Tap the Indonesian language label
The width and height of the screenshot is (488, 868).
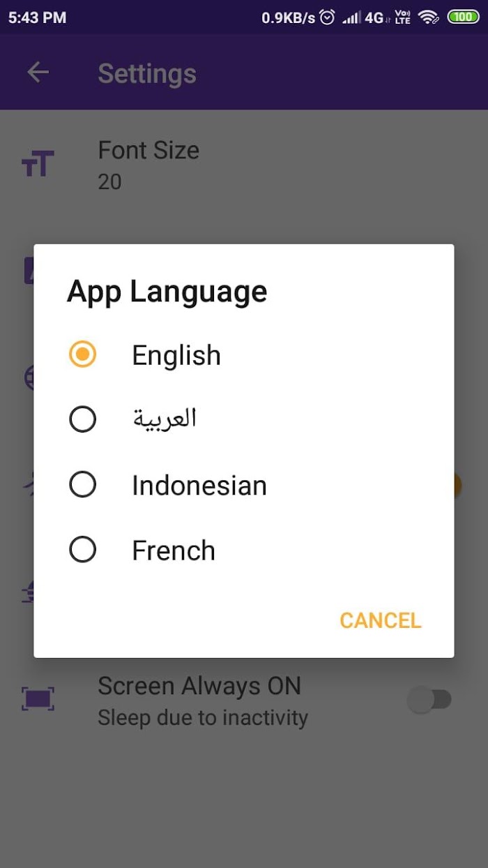click(199, 486)
